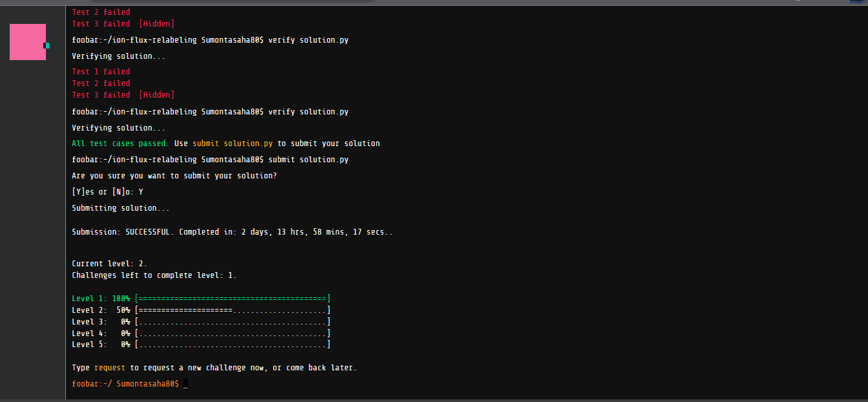
Task: Click the Level 3 0% progress bar
Action: tap(233, 322)
